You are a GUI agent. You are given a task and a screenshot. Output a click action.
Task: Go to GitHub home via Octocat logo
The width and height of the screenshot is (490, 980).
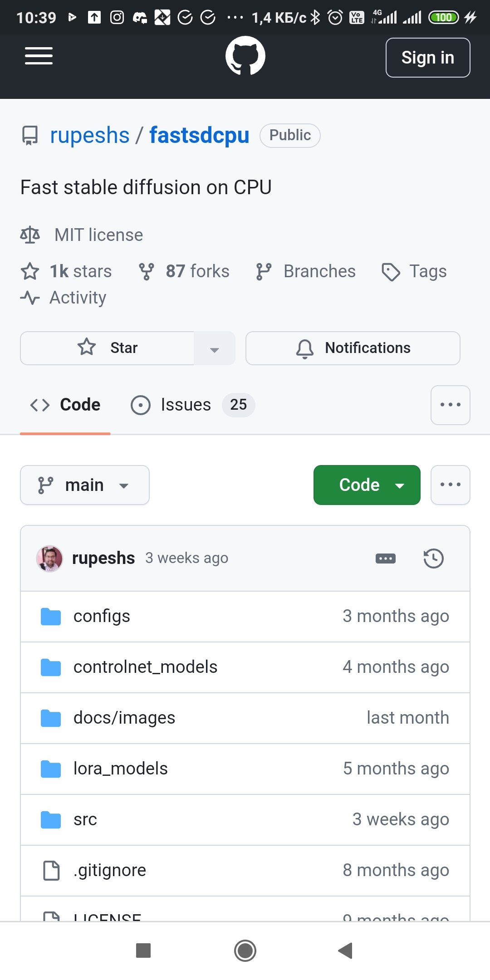(245, 56)
